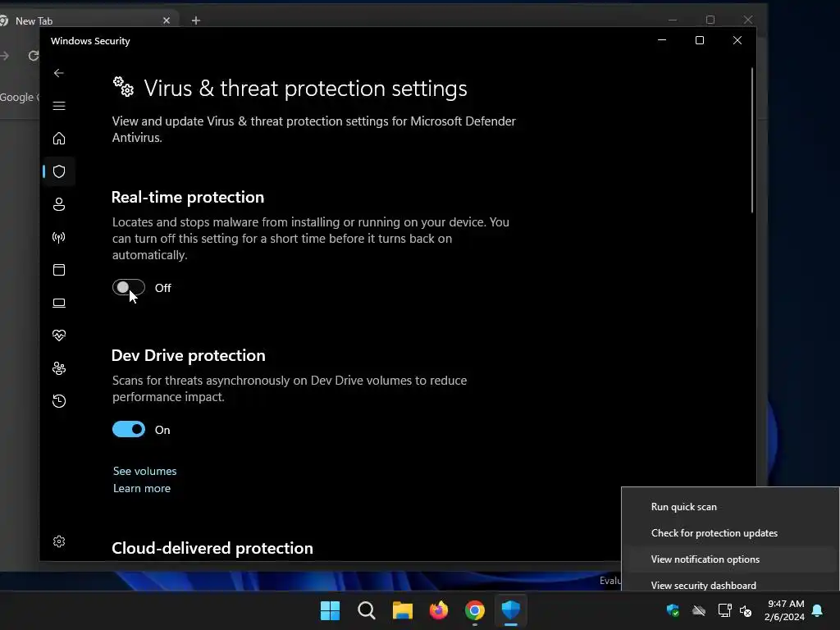Reload the page in Chrome window
Viewport: 840px width, 630px height.
[x=33, y=56]
